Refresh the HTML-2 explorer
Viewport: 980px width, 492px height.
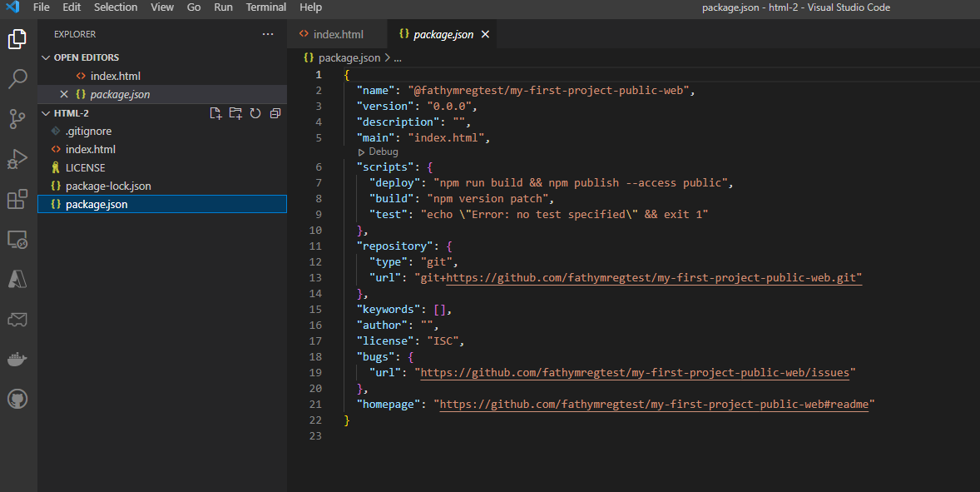(255, 113)
